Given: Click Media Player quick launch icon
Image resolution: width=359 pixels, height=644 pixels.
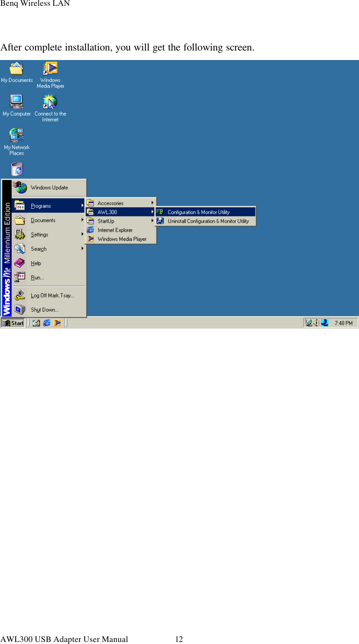Looking at the screenshot, I should [x=57, y=323].
